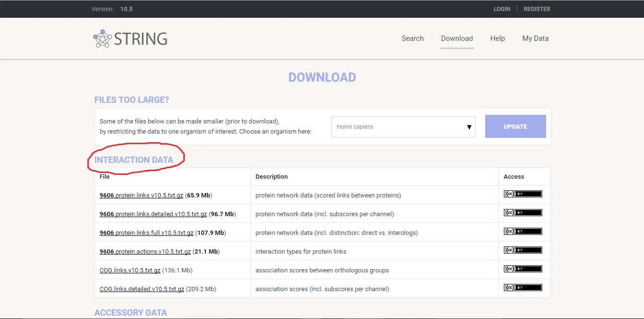Download COG.links.v10.5.txt.gz file
The height and width of the screenshot is (319, 644).
(130, 270)
